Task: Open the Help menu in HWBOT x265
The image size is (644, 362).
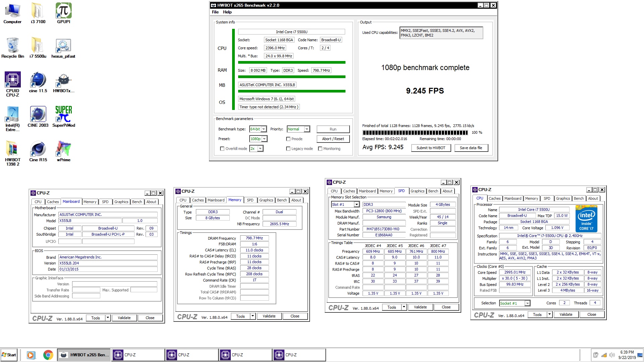Action: pyautogui.click(x=227, y=12)
